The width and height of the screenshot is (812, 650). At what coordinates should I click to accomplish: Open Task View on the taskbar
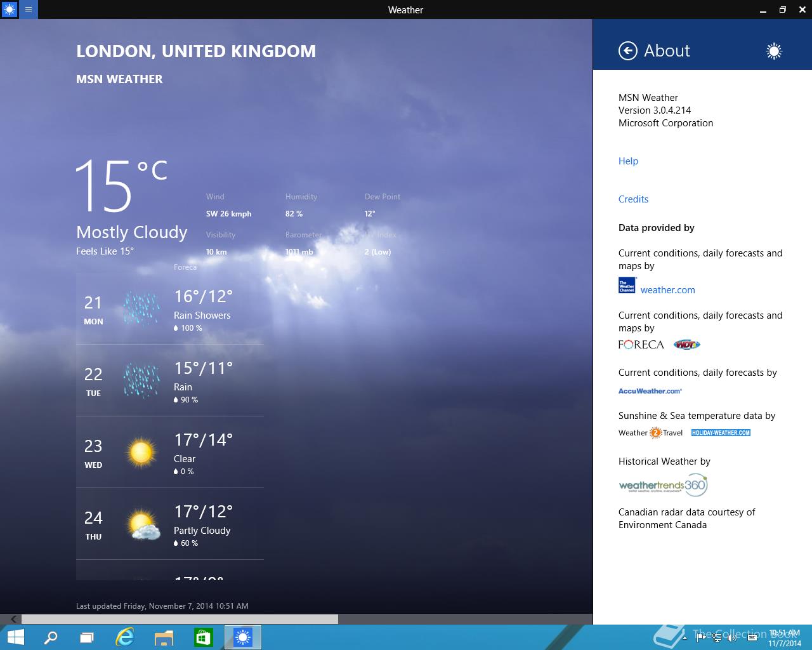tap(87, 637)
